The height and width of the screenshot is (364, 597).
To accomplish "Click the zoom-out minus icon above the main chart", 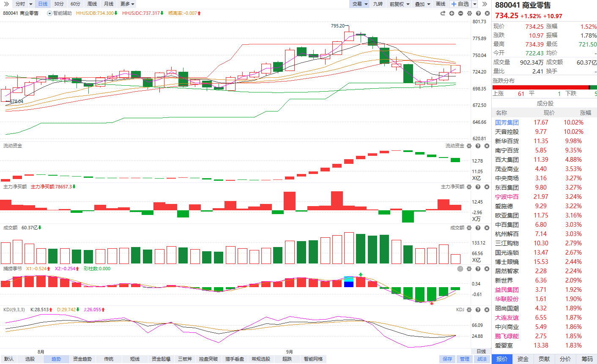I will 460,14.
